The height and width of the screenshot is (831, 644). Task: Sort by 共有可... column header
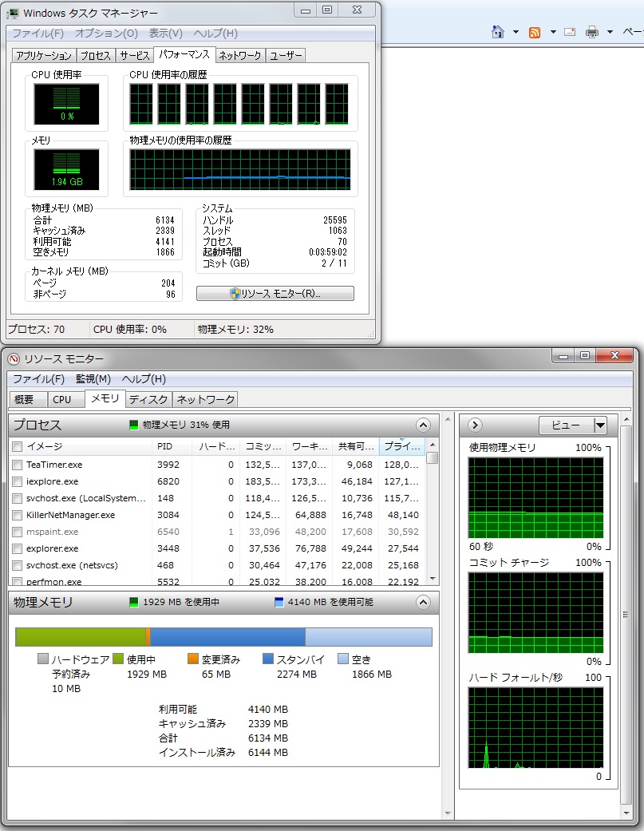[355, 447]
